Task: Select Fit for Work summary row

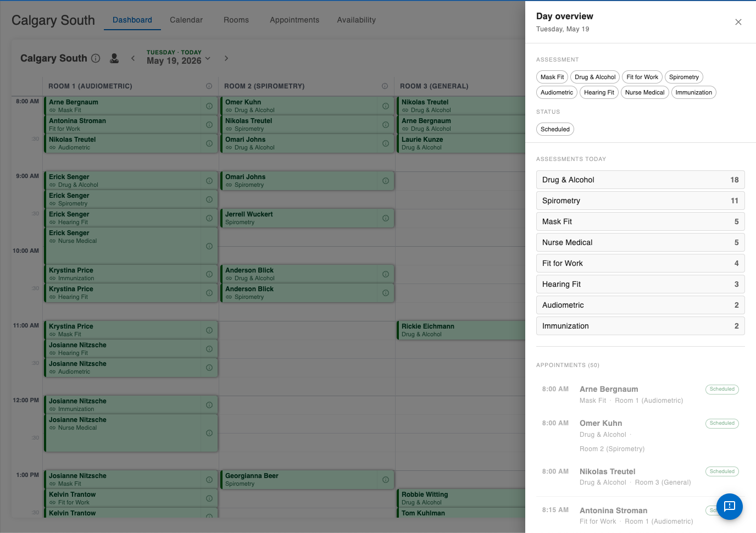Action: (641, 263)
